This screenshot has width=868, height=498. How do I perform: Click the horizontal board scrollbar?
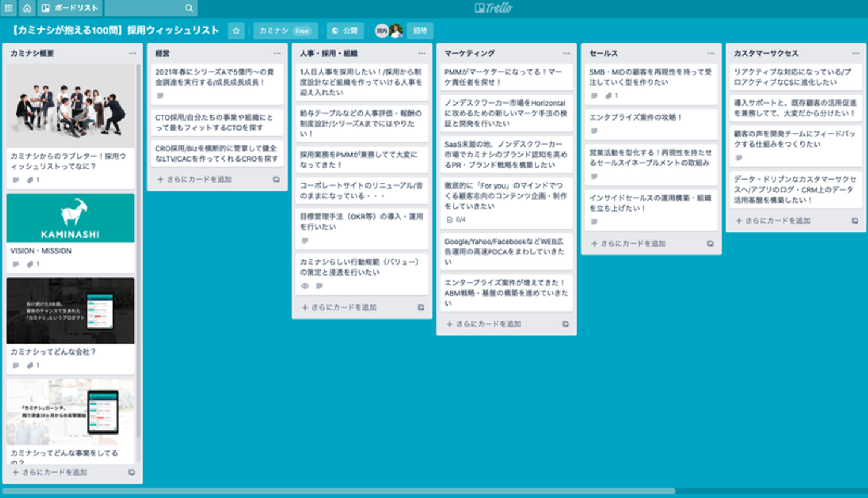click(338, 491)
